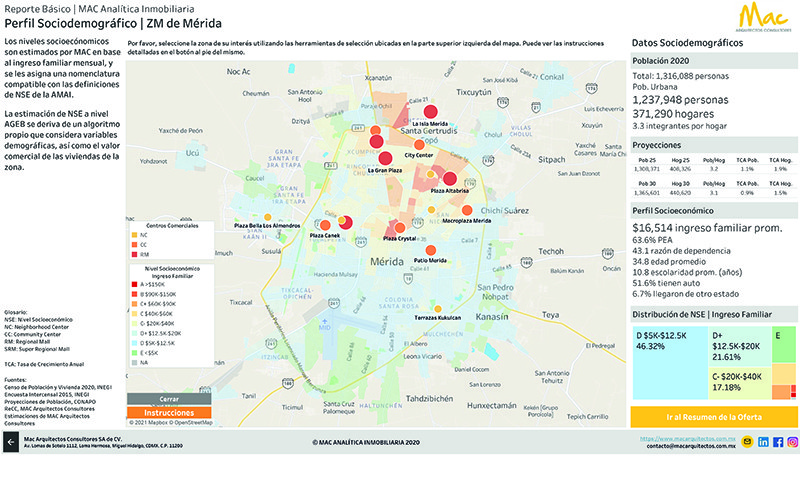This screenshot has width=800, height=481.
Task: Select La Isla Mérida mall marker
Action: 431,112
